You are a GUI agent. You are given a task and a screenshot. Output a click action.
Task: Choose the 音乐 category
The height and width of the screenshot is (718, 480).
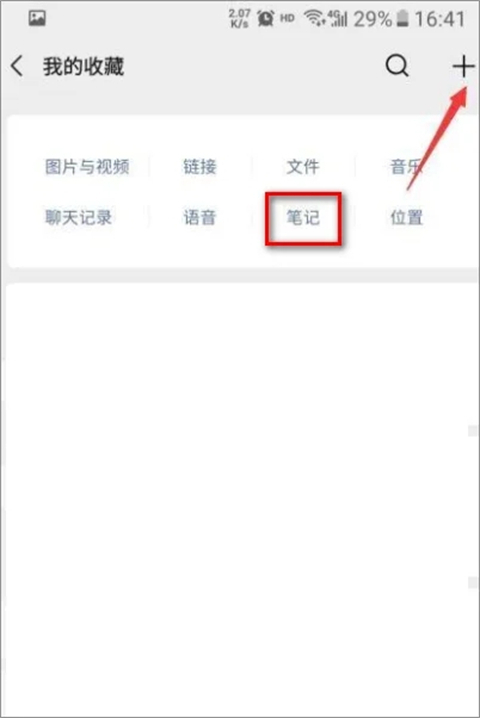[406, 167]
